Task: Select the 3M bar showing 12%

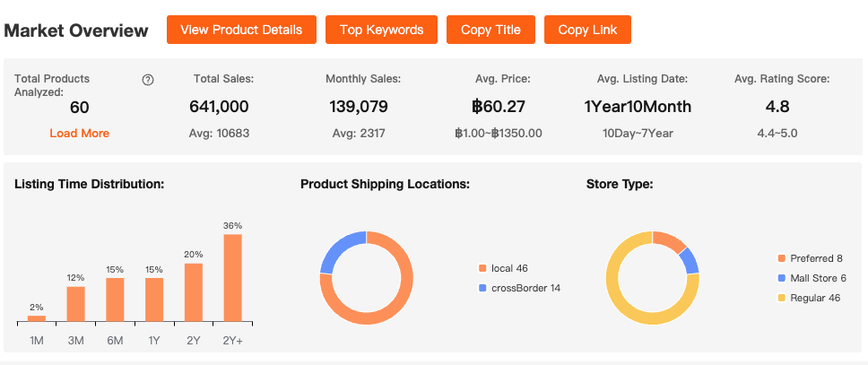Action: (76, 304)
